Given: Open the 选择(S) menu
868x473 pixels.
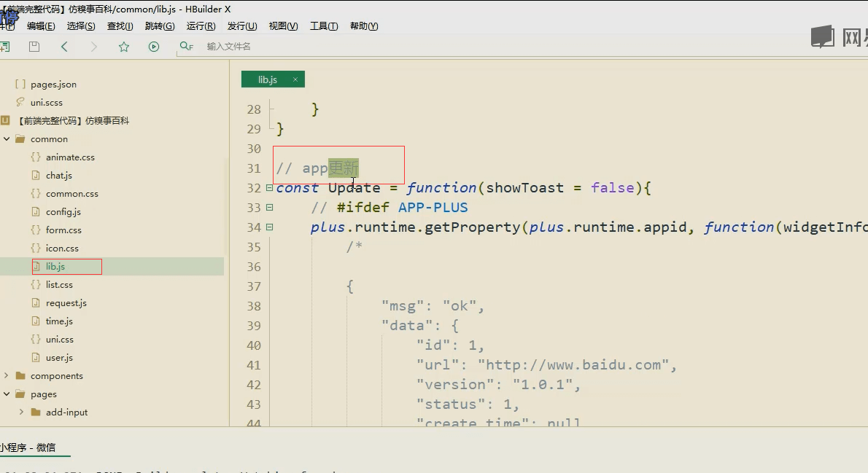Looking at the screenshot, I should click(x=81, y=26).
